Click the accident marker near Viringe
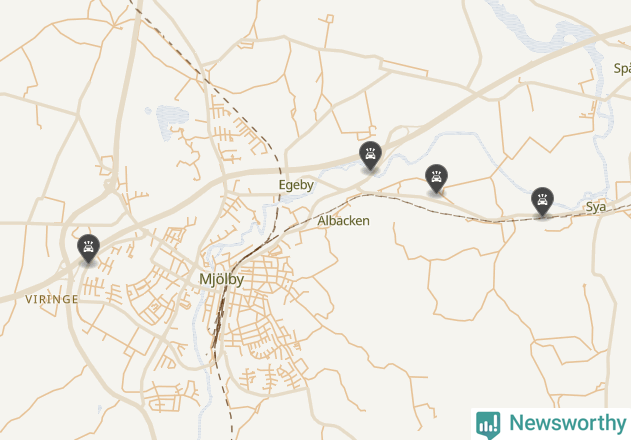631x440 pixels. click(x=89, y=249)
